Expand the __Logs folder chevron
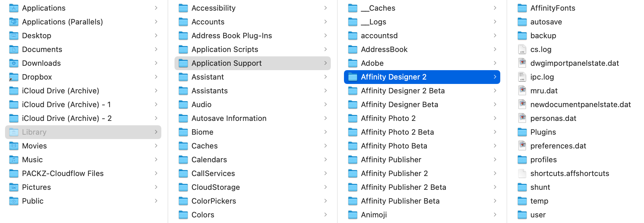This screenshot has width=644, height=223. (495, 22)
